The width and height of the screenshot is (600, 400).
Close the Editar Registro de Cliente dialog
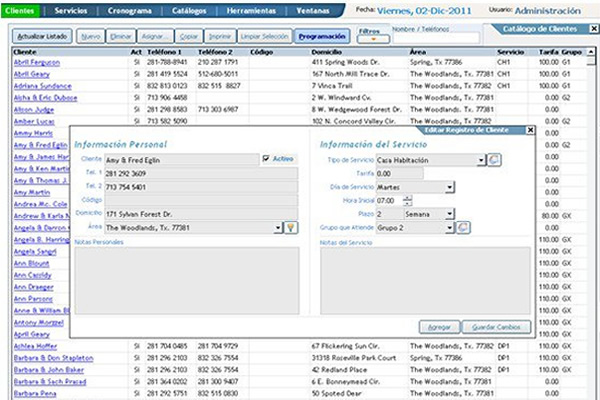point(530,130)
